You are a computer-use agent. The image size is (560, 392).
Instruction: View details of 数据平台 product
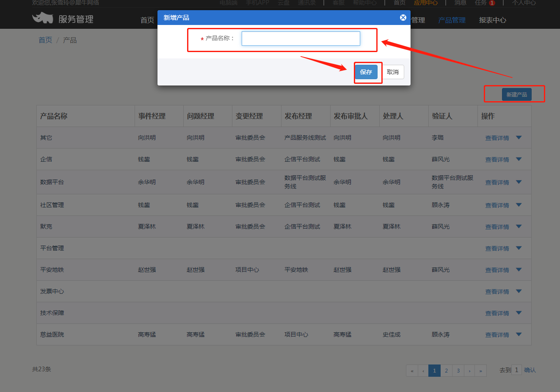[x=497, y=182]
